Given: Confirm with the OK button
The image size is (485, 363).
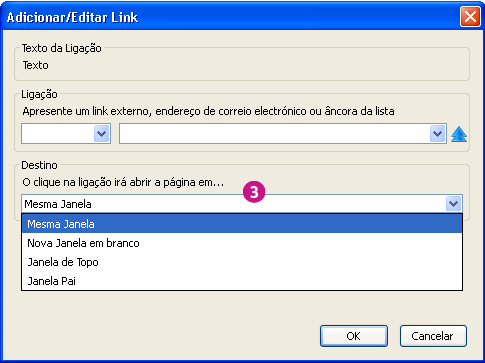Looking at the screenshot, I should (x=354, y=336).
